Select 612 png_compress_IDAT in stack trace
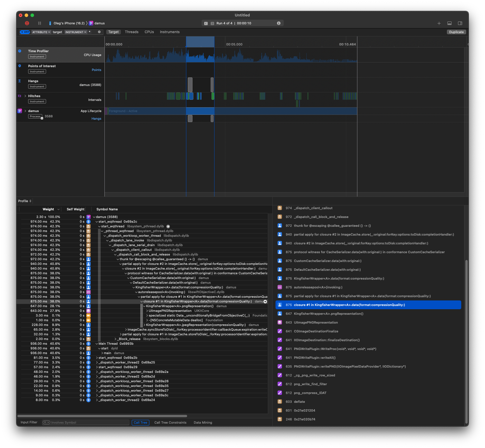 click(368, 393)
